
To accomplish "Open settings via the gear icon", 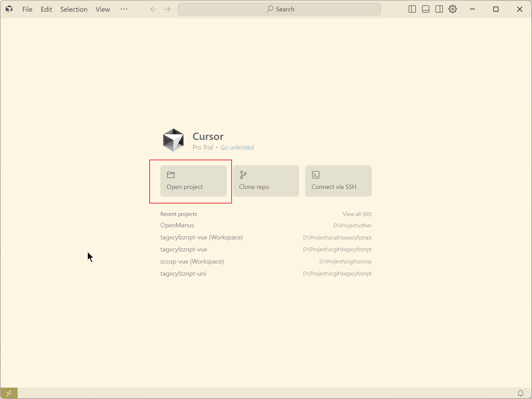I will coord(452,9).
